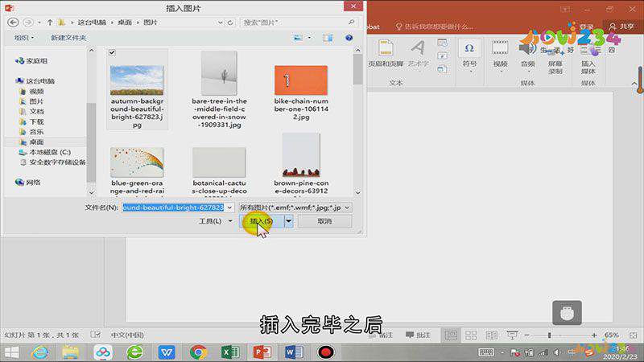Click the 文件名 input field
Viewport: 644px width, 362px height.
[173, 208]
